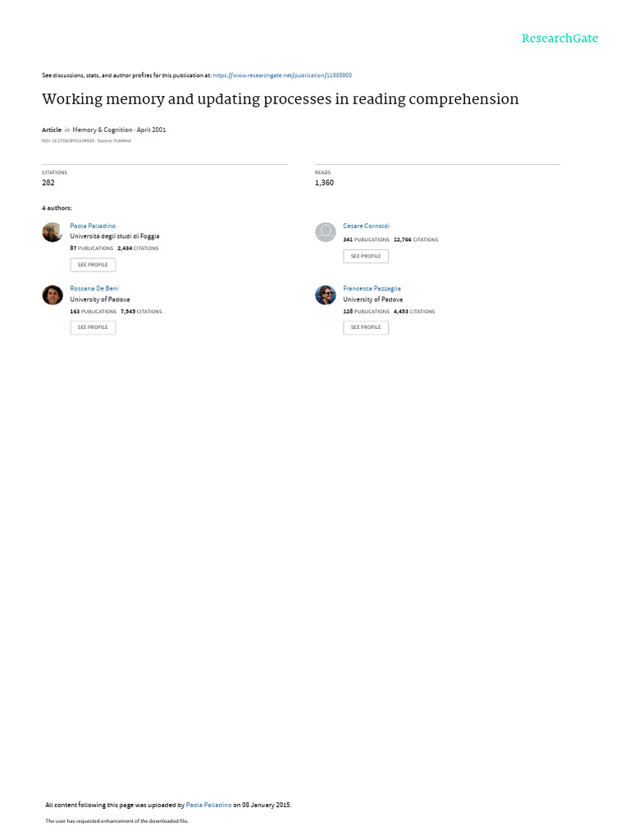Click Rossana De Beni's profile photo

(52, 294)
